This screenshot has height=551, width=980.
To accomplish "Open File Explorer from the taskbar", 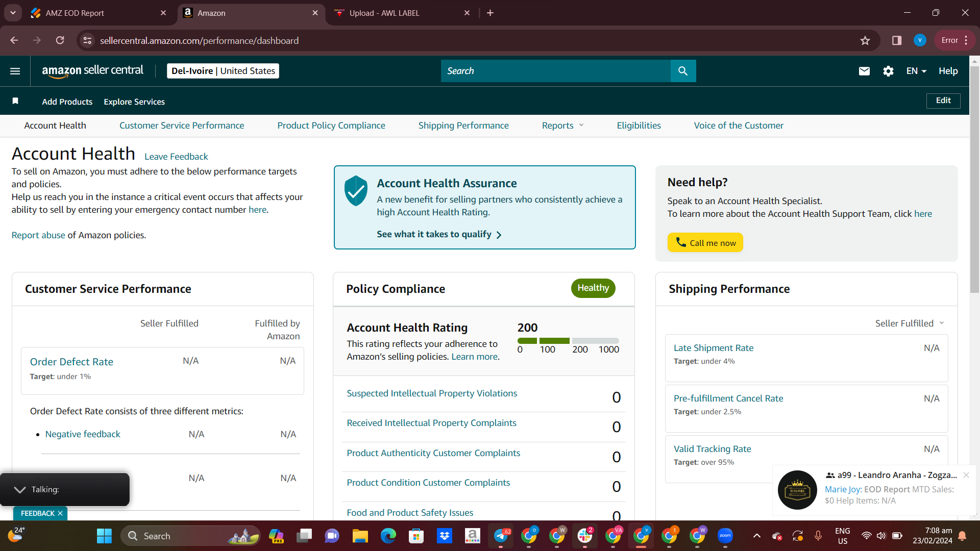I will pos(360,536).
